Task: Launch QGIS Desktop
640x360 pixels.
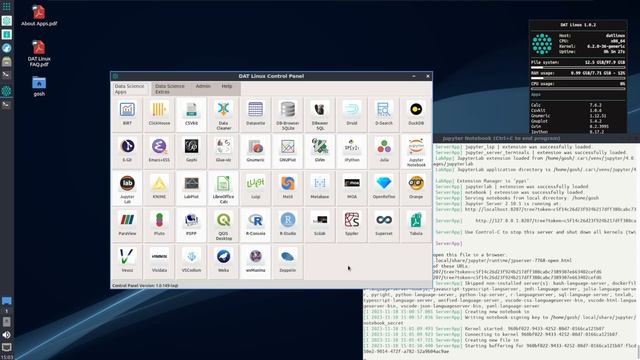Action: [x=223, y=225]
